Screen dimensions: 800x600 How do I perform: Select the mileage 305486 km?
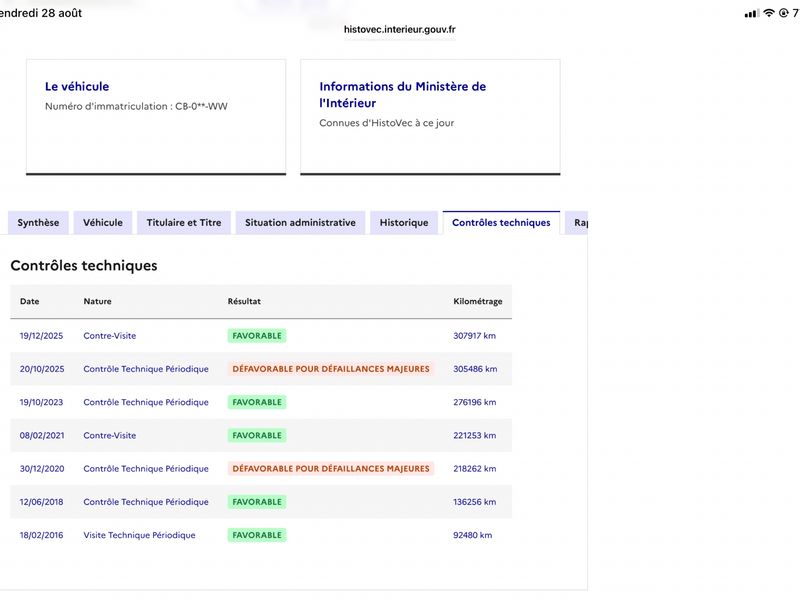pos(475,369)
